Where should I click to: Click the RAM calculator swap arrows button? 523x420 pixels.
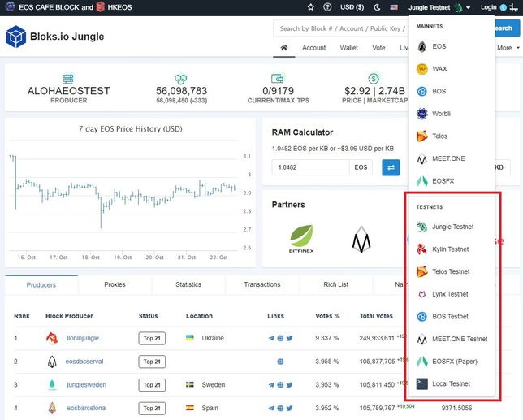coord(391,167)
